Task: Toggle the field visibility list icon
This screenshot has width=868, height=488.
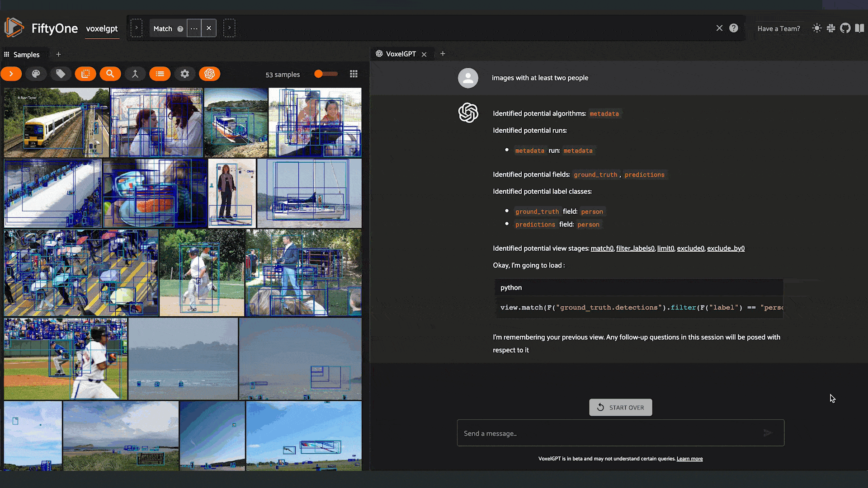Action: pyautogui.click(x=160, y=74)
